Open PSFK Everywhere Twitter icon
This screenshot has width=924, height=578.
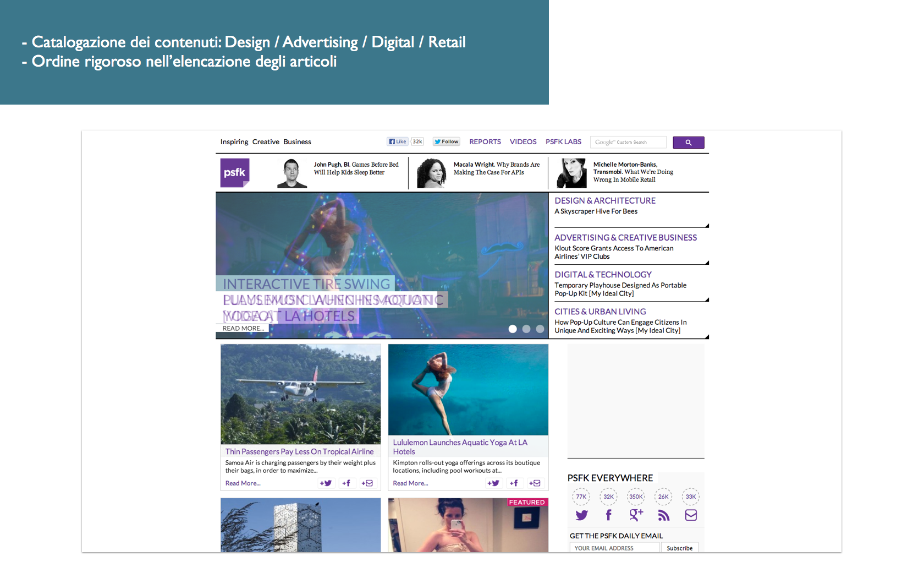click(x=581, y=515)
